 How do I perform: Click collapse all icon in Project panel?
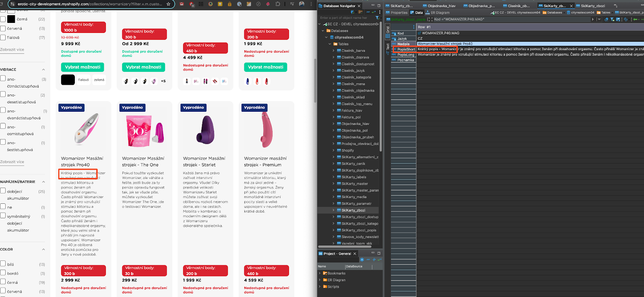pyautogui.click(x=368, y=260)
